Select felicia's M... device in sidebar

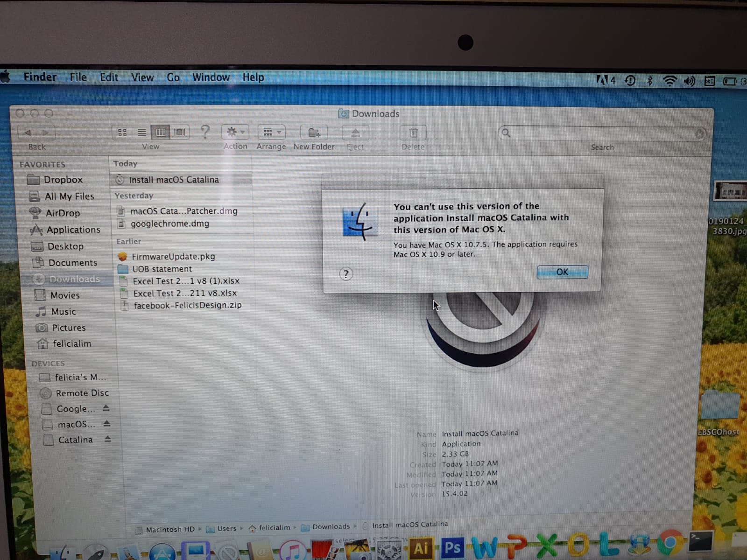tap(73, 377)
